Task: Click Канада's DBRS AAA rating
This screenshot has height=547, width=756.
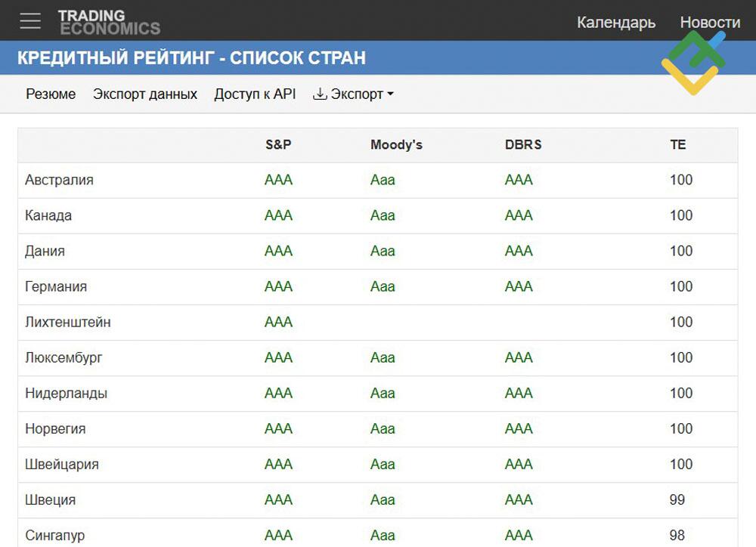Action: tap(519, 215)
